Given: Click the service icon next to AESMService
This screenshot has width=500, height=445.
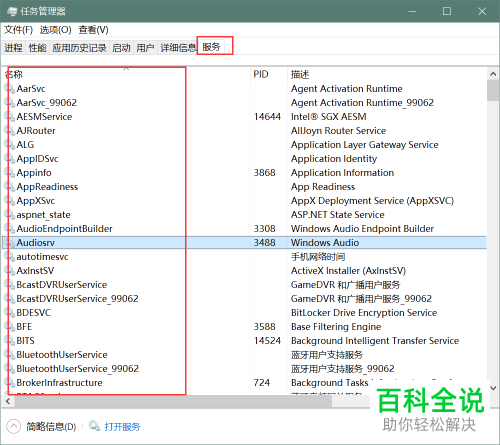Looking at the screenshot, I should pos(10,117).
